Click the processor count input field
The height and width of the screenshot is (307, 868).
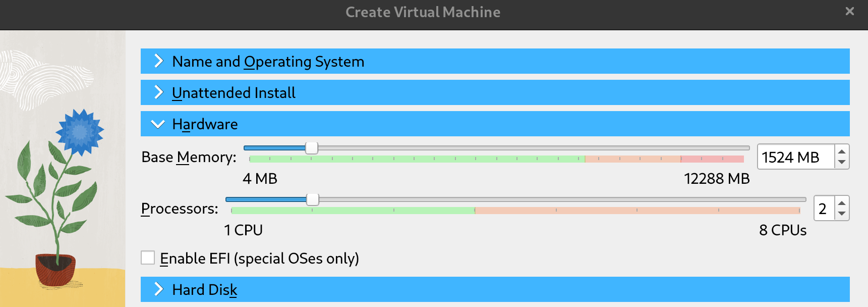tap(824, 209)
